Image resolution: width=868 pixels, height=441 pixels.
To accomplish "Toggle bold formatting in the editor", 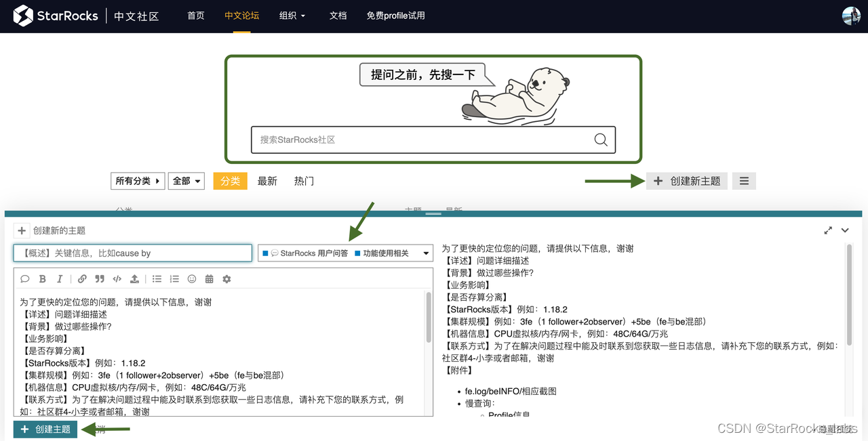I will [x=43, y=278].
